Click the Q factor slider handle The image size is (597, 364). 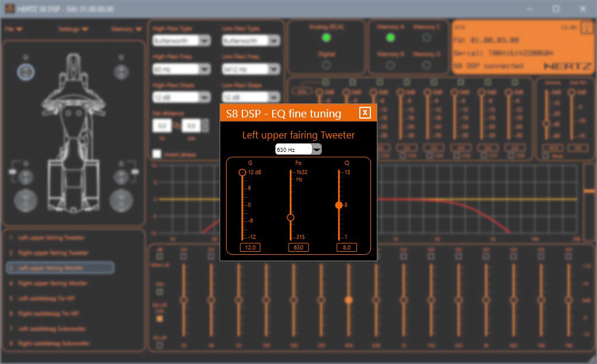click(x=339, y=205)
